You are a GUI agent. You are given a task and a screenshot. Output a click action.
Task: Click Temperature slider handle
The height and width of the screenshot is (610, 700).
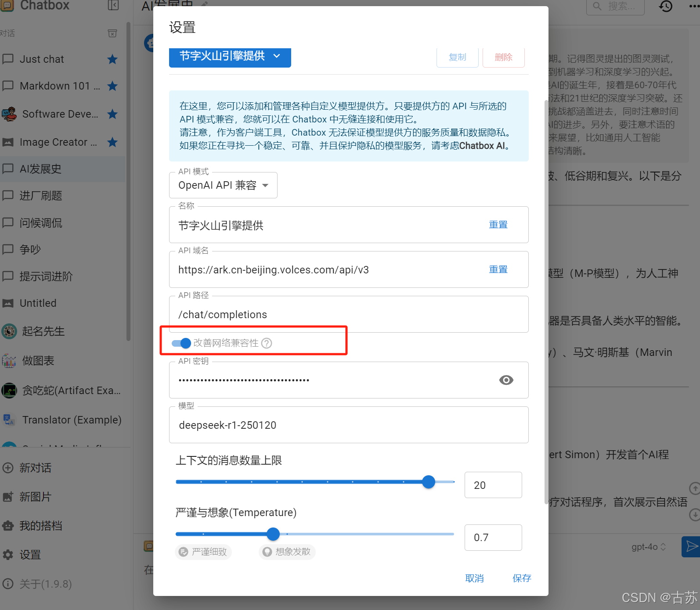[273, 534]
